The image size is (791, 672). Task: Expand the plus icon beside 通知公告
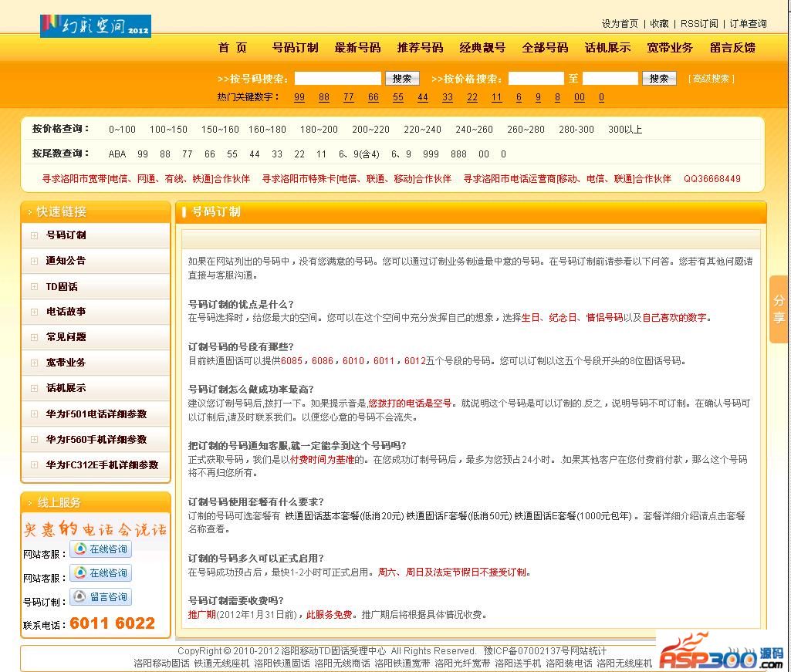34,261
